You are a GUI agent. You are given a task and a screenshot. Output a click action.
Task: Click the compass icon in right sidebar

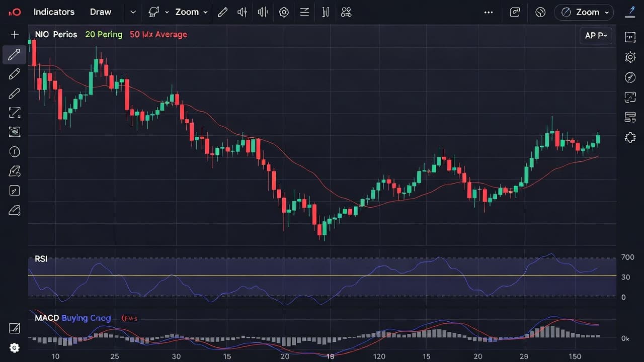click(x=630, y=77)
